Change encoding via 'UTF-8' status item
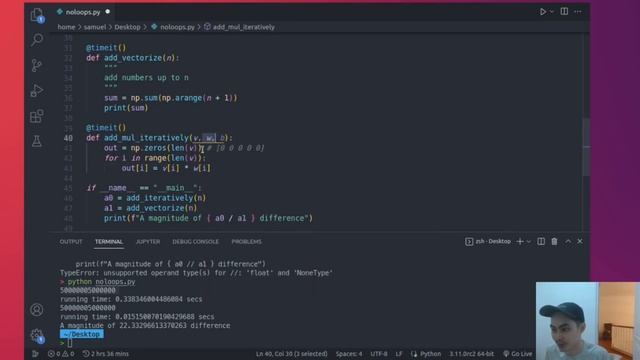Screen dimensions: 640x360 (x=379, y=354)
